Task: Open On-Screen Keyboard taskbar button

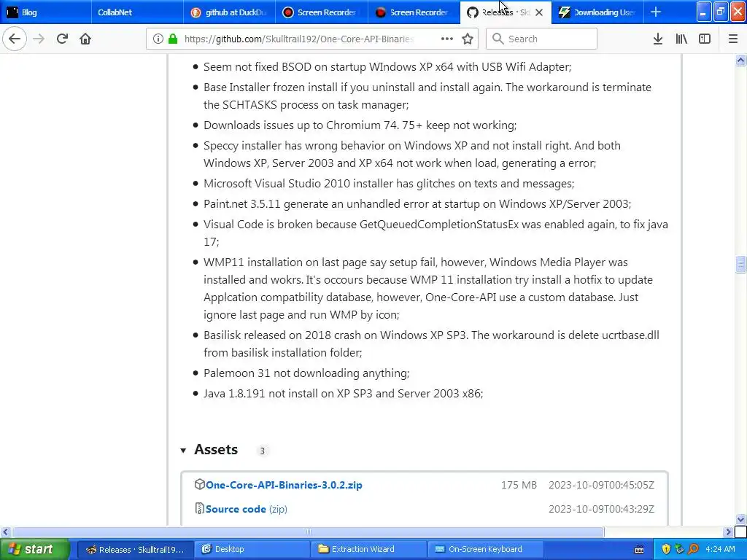Action: click(x=485, y=549)
